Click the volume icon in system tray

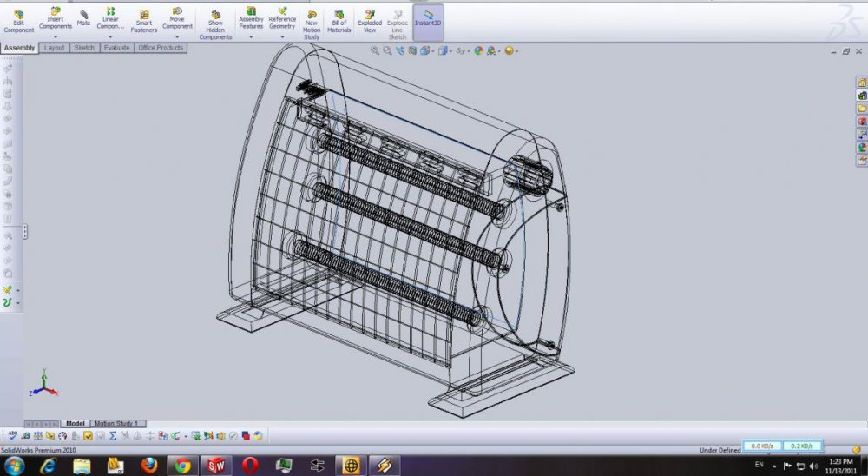(812, 466)
